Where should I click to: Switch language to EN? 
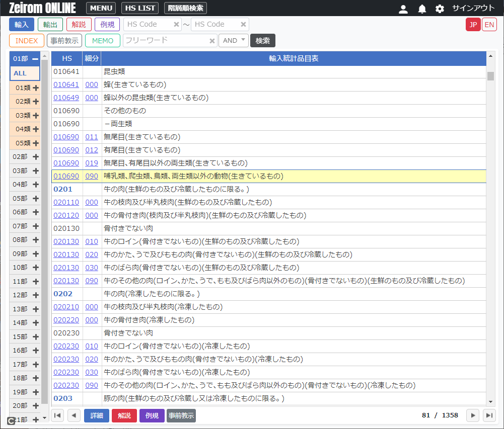click(489, 25)
